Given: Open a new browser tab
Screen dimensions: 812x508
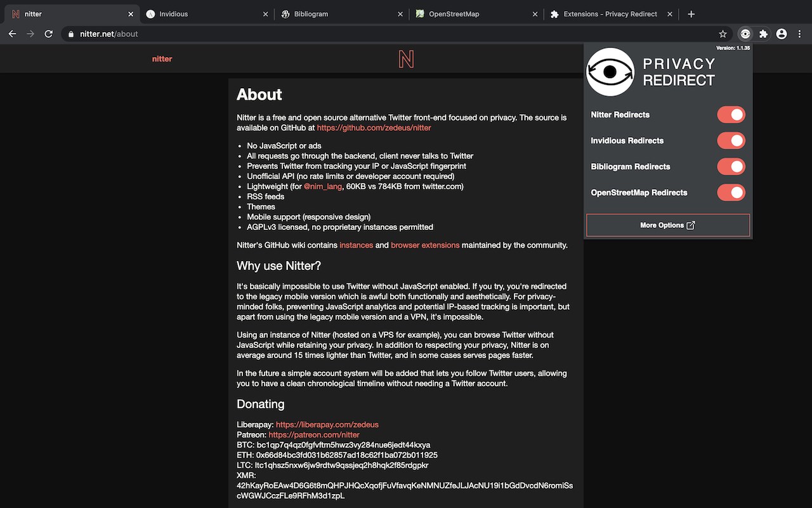Looking at the screenshot, I should (x=691, y=14).
